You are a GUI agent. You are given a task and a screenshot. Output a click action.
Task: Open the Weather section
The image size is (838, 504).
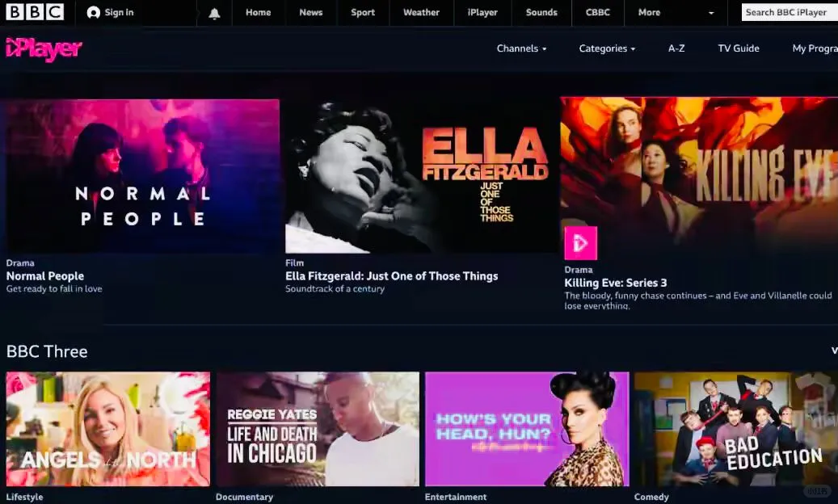pyautogui.click(x=421, y=12)
